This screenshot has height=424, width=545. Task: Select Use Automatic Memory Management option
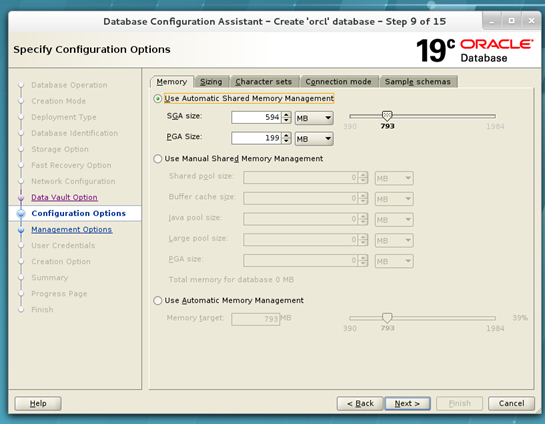[x=158, y=301]
